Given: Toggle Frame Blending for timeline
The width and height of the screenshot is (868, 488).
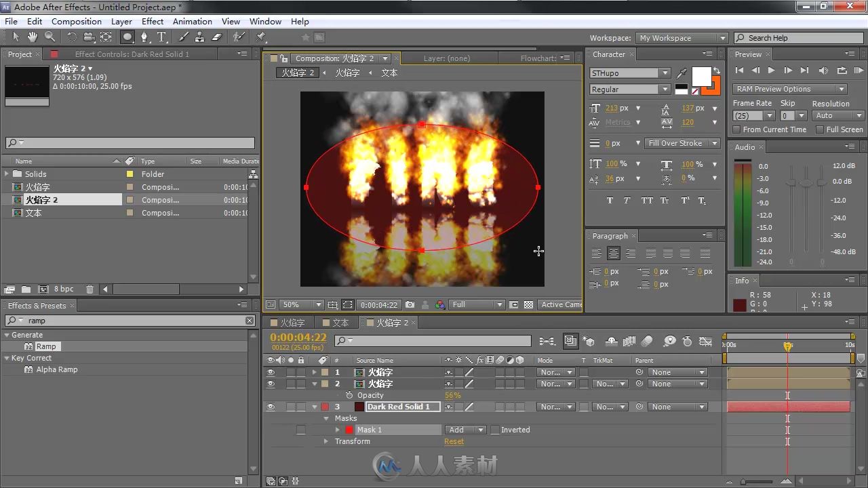Looking at the screenshot, I should click(629, 342).
